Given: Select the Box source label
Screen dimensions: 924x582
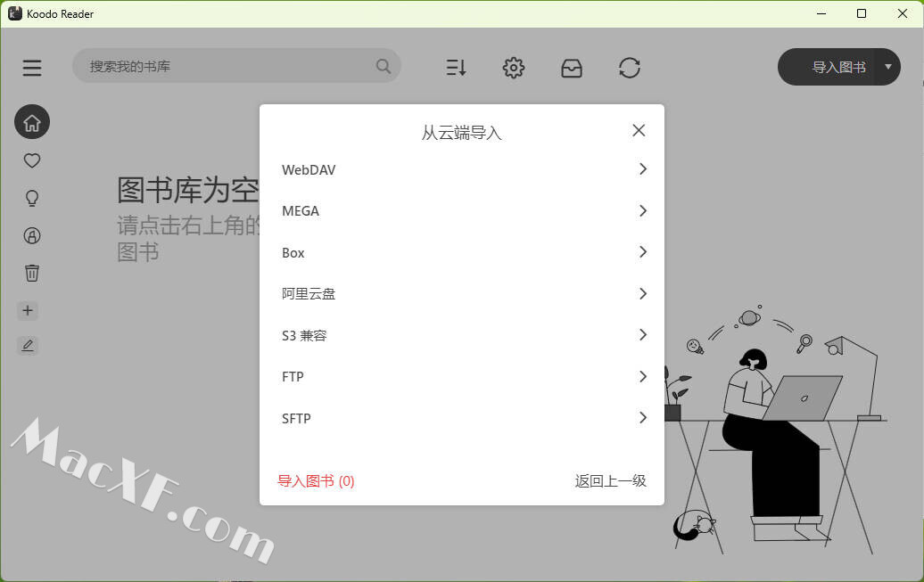Looking at the screenshot, I should (293, 253).
